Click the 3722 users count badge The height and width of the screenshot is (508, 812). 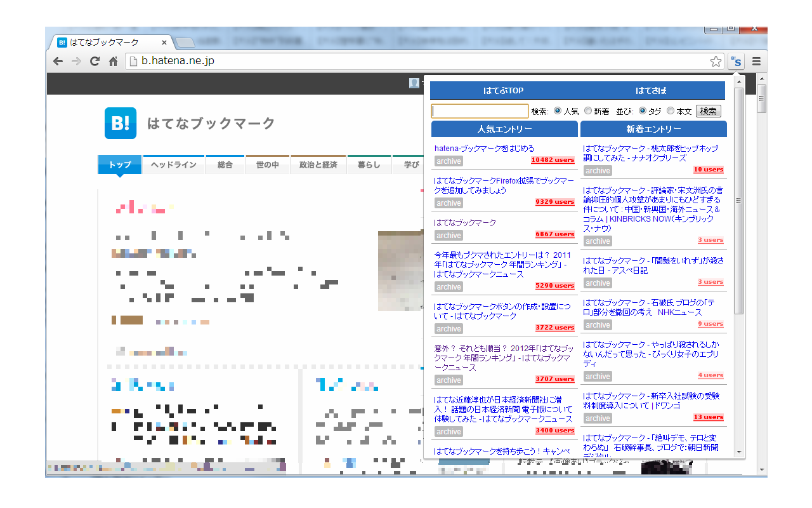click(555, 328)
